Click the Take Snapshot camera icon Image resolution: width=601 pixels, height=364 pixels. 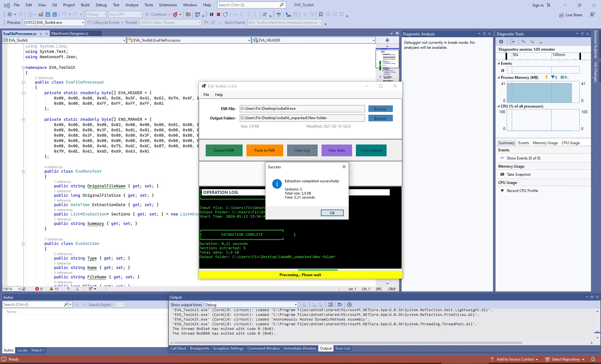coord(502,174)
